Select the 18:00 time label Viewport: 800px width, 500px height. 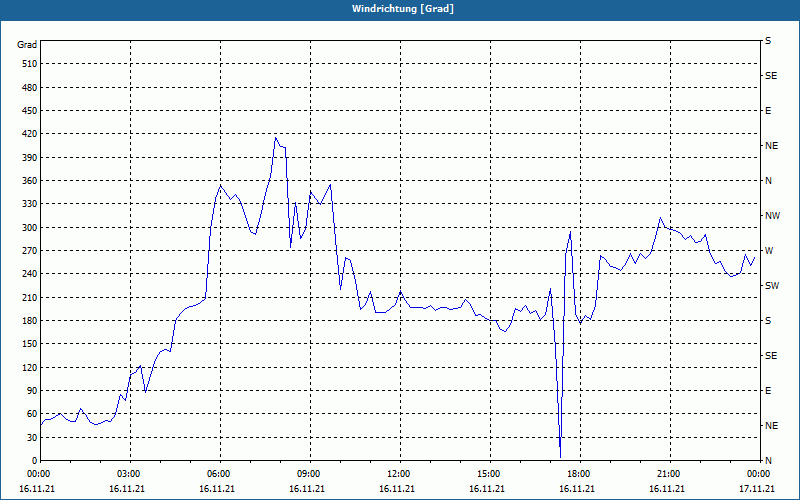pyautogui.click(x=579, y=473)
